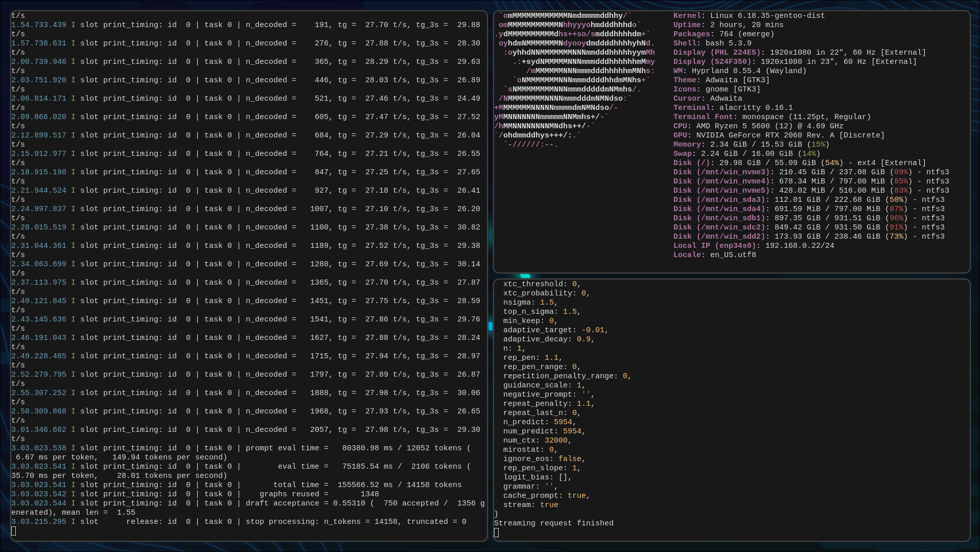Click the 'n_predict: 5954' parameter
The height and width of the screenshot is (552, 980).
(x=540, y=422)
